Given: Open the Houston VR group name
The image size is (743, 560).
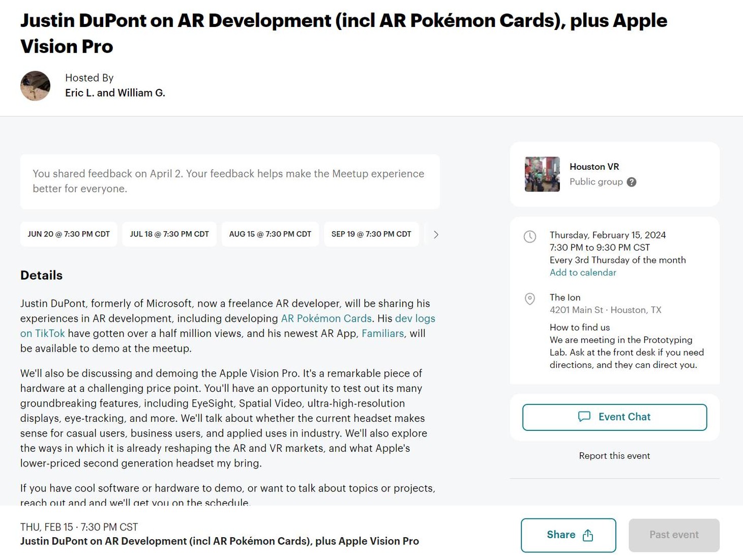Looking at the screenshot, I should point(594,167).
